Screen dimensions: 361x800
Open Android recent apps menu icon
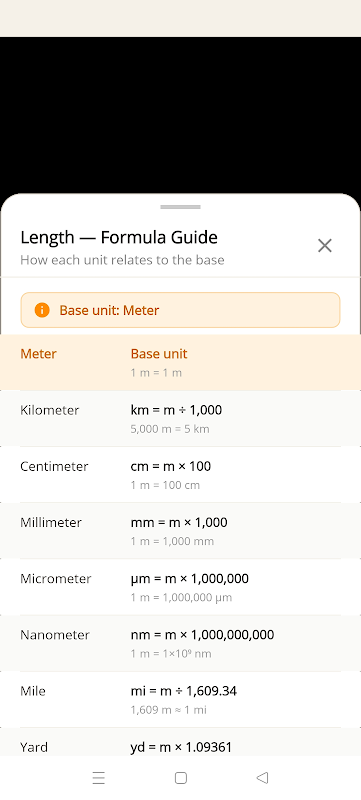[x=98, y=778]
